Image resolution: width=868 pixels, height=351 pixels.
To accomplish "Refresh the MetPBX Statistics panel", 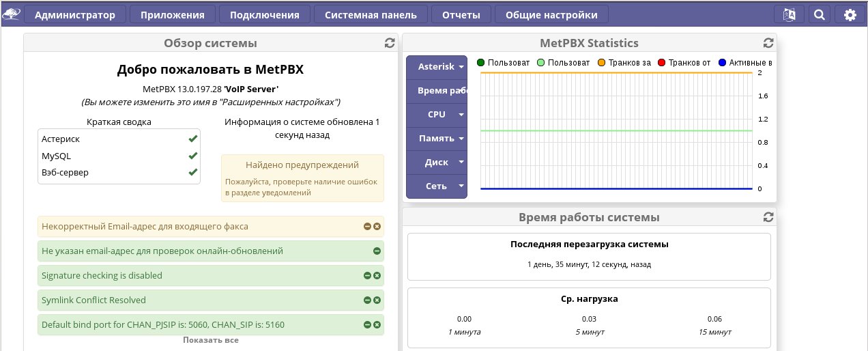I will (x=768, y=43).
